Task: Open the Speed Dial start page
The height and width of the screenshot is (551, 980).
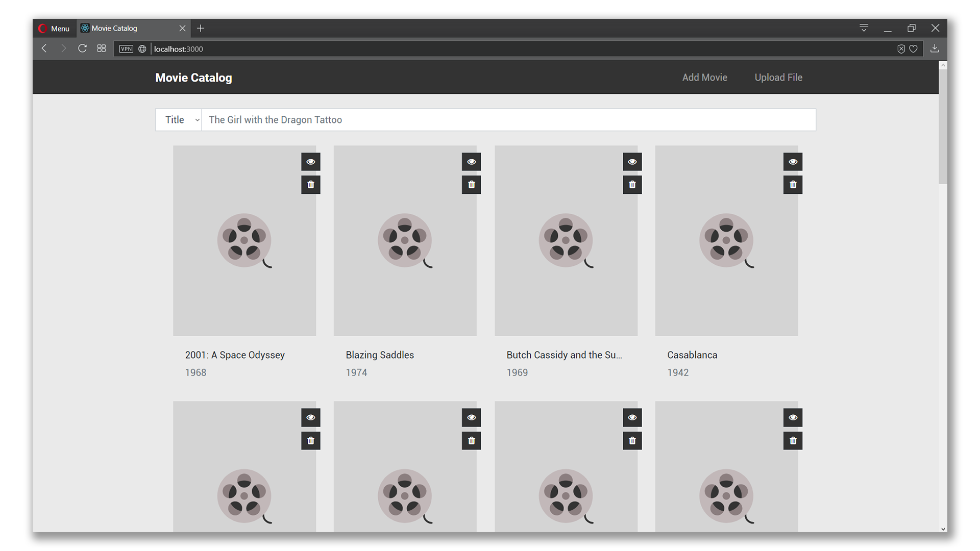Action: (102, 48)
